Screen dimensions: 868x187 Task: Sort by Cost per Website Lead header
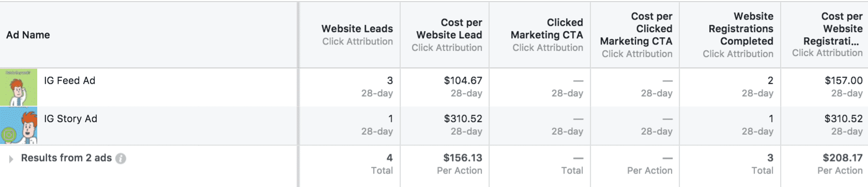pyautogui.click(x=449, y=28)
